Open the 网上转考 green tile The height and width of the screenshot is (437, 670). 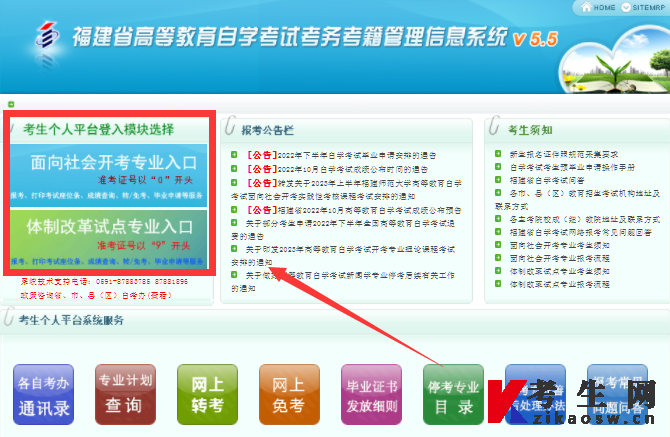(x=206, y=394)
